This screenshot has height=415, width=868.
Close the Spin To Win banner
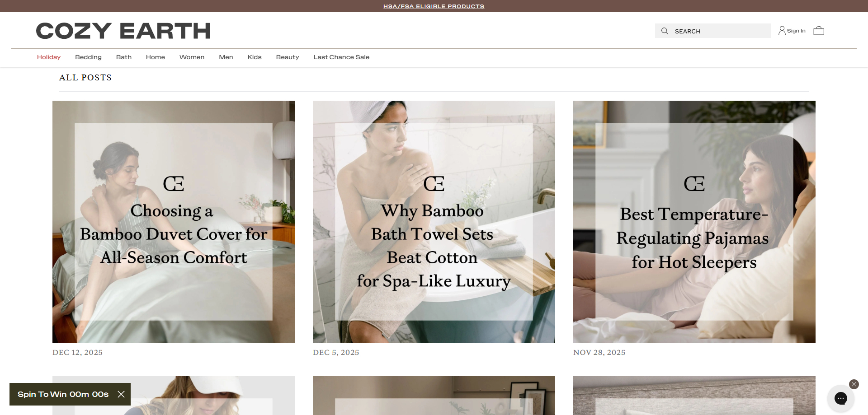coord(121,394)
